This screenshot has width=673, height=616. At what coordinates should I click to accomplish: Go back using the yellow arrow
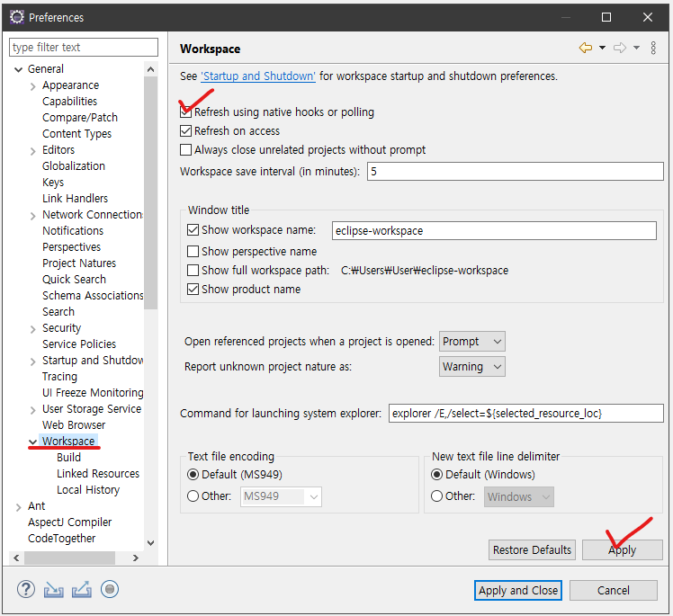tap(586, 48)
